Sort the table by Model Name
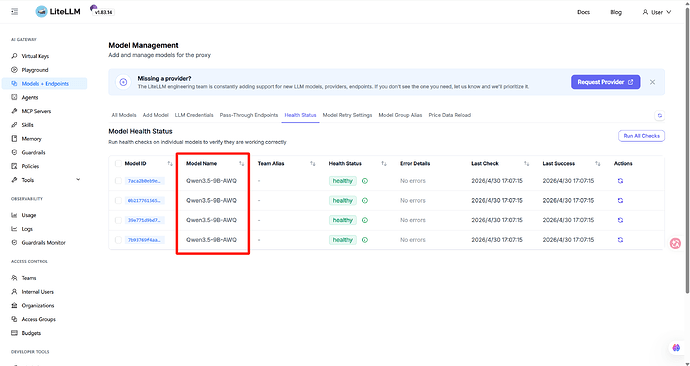This screenshot has height=366, width=690. coord(241,164)
